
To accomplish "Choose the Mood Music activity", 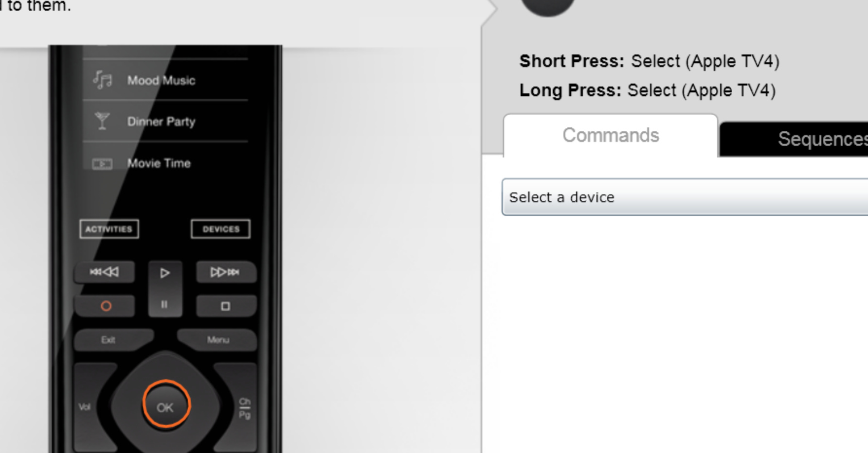I will (x=161, y=81).
